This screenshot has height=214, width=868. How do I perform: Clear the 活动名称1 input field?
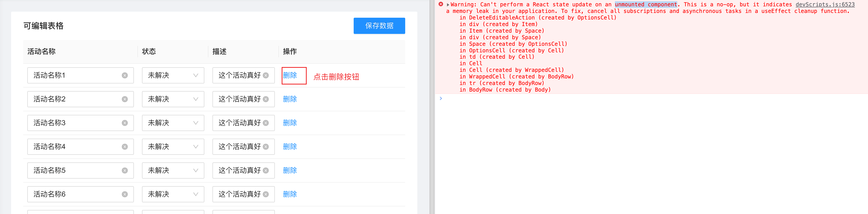125,75
